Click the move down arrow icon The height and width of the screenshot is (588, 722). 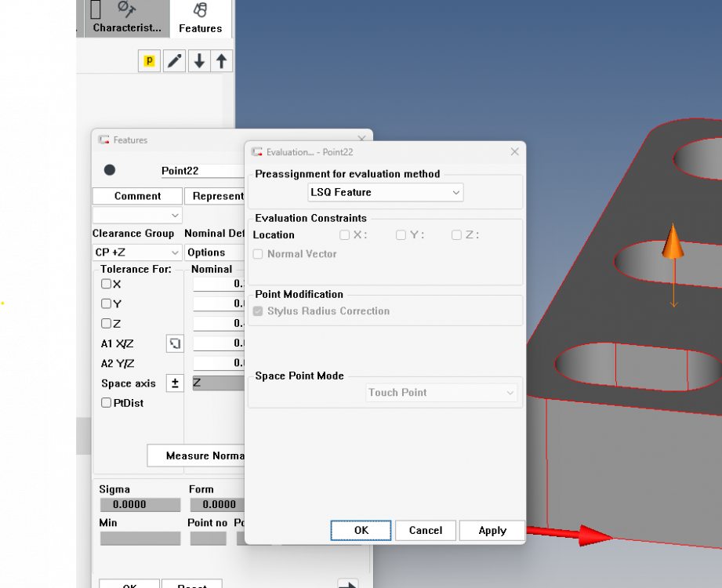point(199,61)
